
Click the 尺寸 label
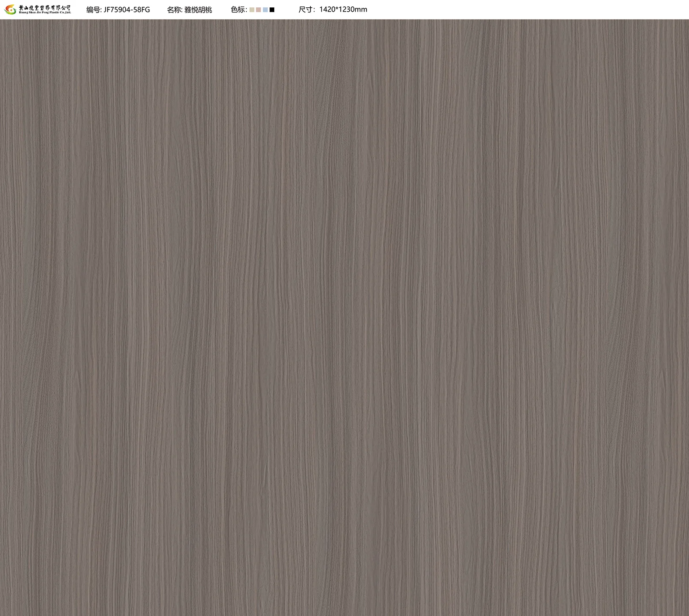[x=306, y=9]
